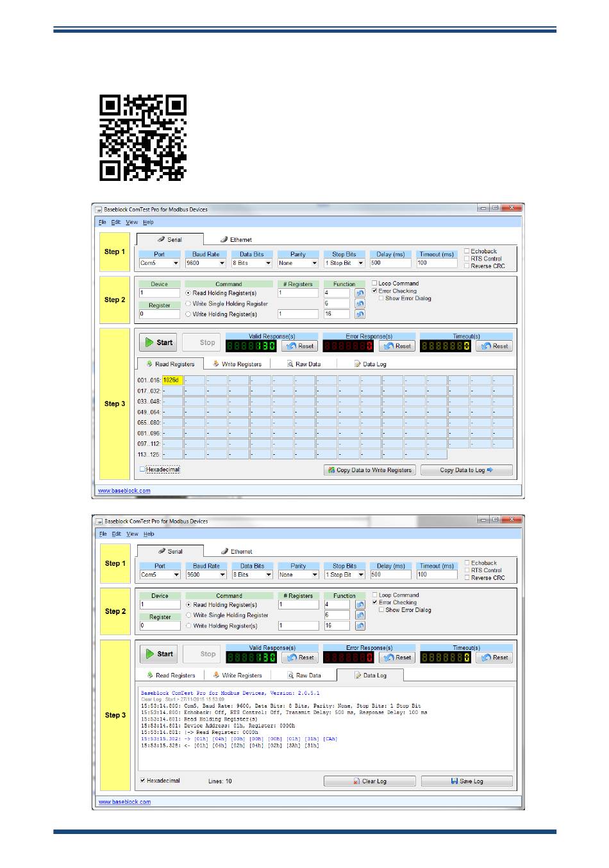
Task: Expand Port Com5 dropdown in lower window
Action: point(176,575)
